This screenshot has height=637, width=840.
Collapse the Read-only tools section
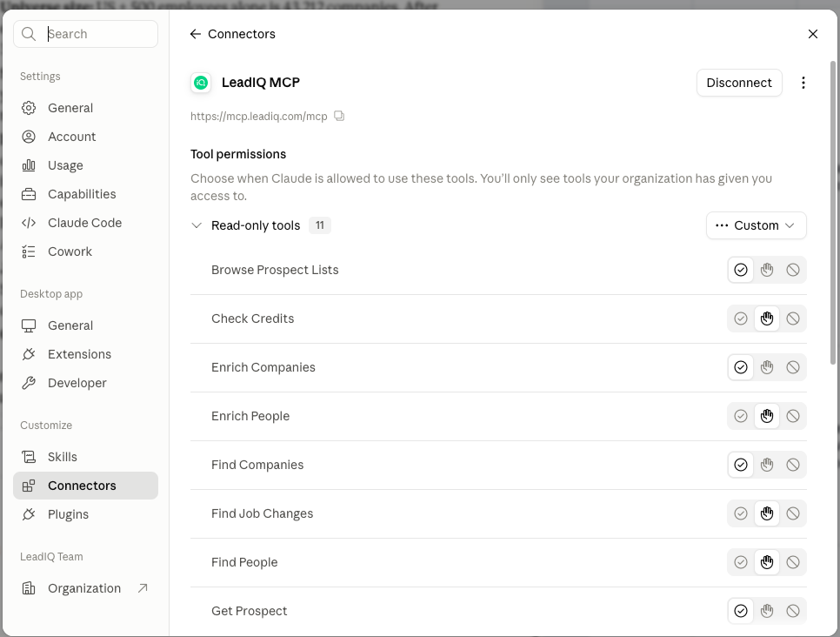click(x=197, y=225)
